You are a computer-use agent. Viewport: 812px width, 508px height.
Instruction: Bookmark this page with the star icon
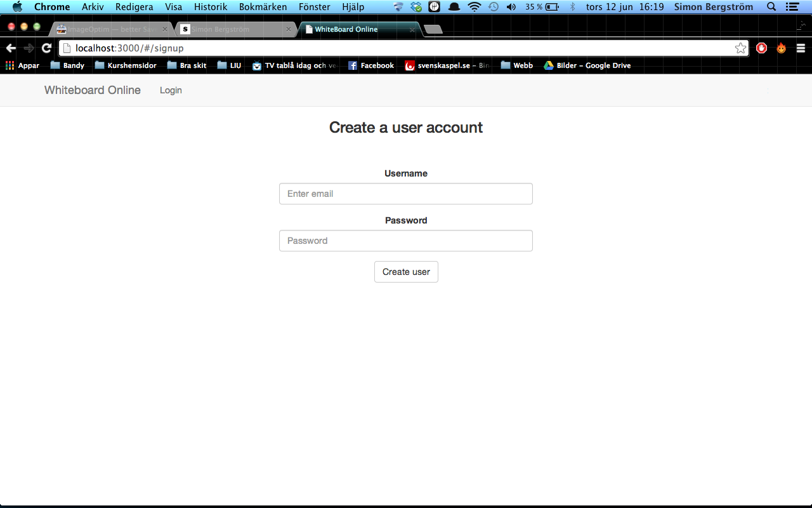click(x=740, y=48)
